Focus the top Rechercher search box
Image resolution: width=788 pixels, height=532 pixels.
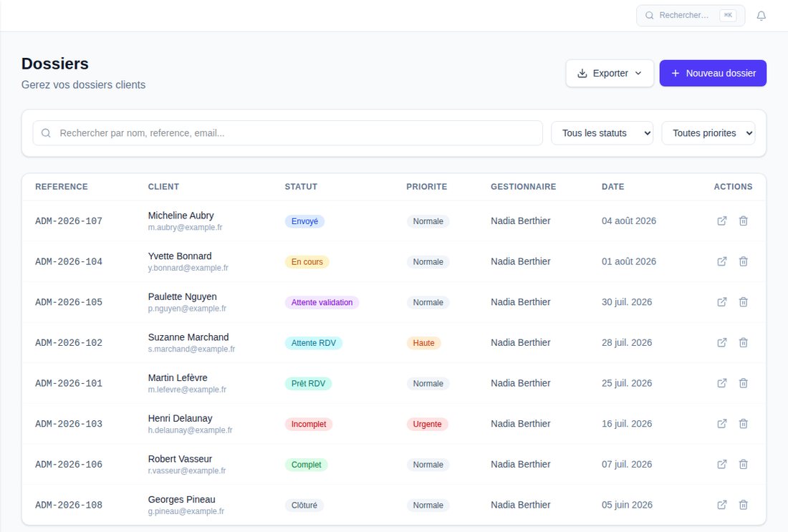(691, 16)
